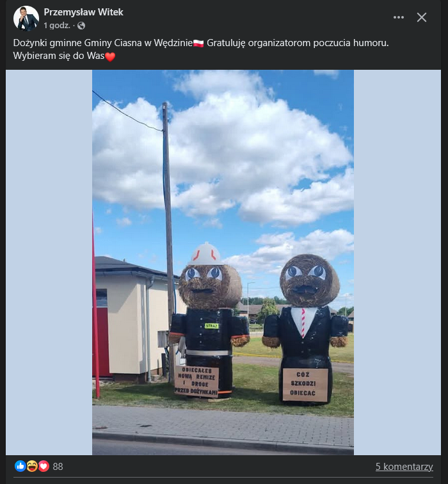Click the white firefighter helmet on hay figure

tap(206, 254)
